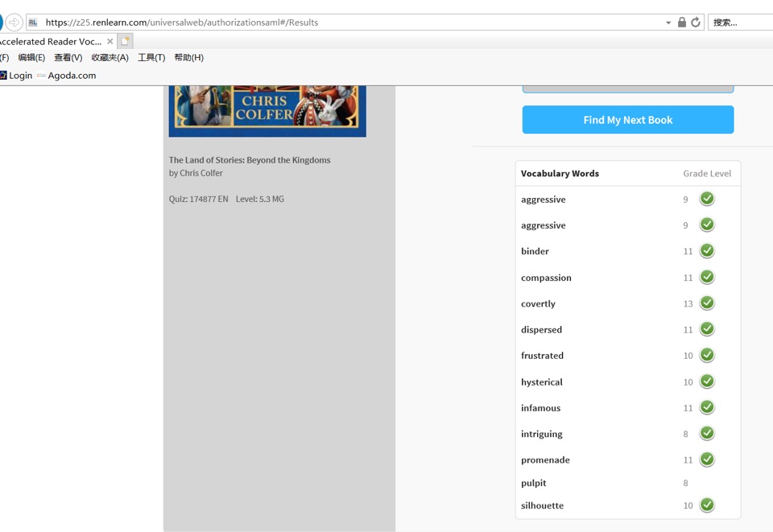Open a new tab with the blank tab button
The height and width of the screenshot is (532, 773).
(x=126, y=41)
